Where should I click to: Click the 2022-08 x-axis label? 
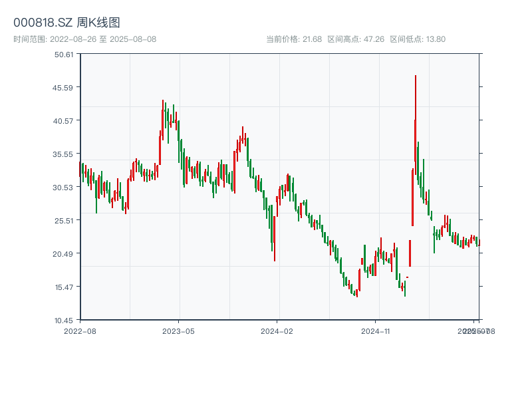click(80, 331)
